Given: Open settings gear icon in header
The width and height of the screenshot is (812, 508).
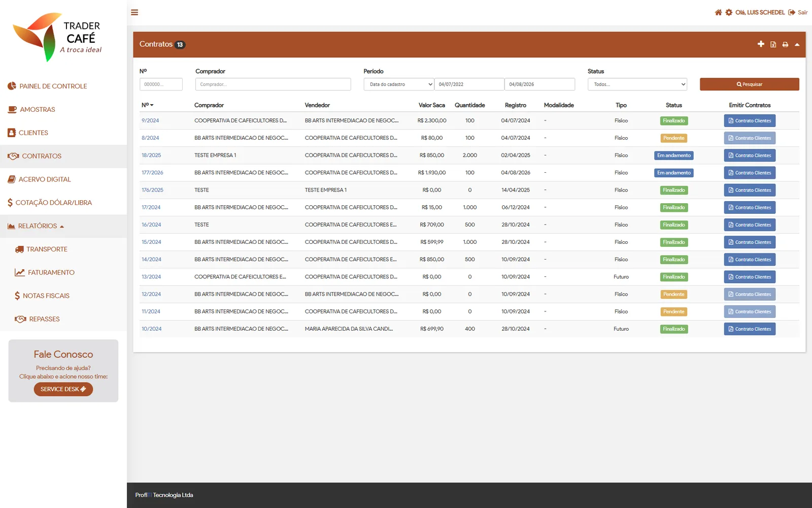Looking at the screenshot, I should pyautogui.click(x=729, y=12).
